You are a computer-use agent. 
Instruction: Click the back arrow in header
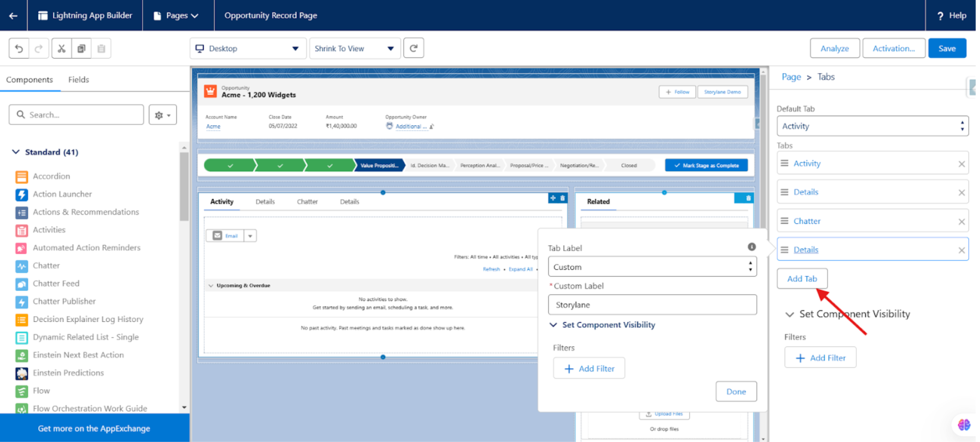[13, 16]
